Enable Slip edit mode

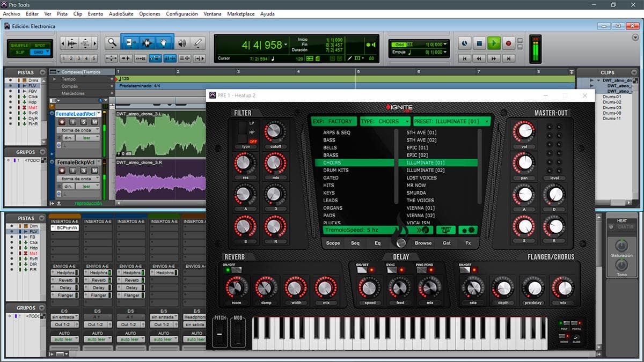tap(20, 52)
